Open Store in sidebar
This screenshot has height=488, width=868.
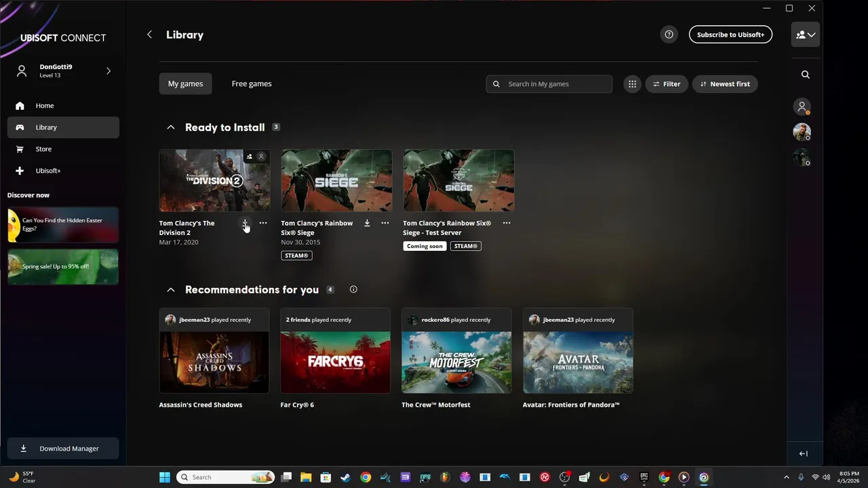coord(63,149)
